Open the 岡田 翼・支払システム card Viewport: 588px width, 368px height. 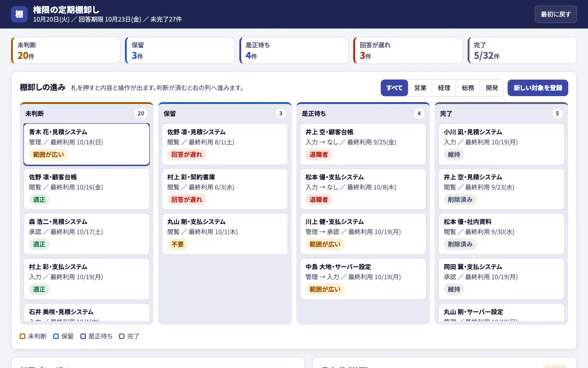501,279
